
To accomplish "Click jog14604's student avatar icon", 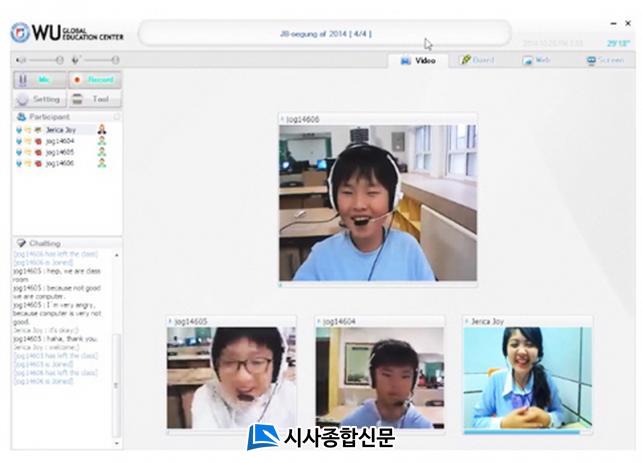I will click(x=101, y=141).
